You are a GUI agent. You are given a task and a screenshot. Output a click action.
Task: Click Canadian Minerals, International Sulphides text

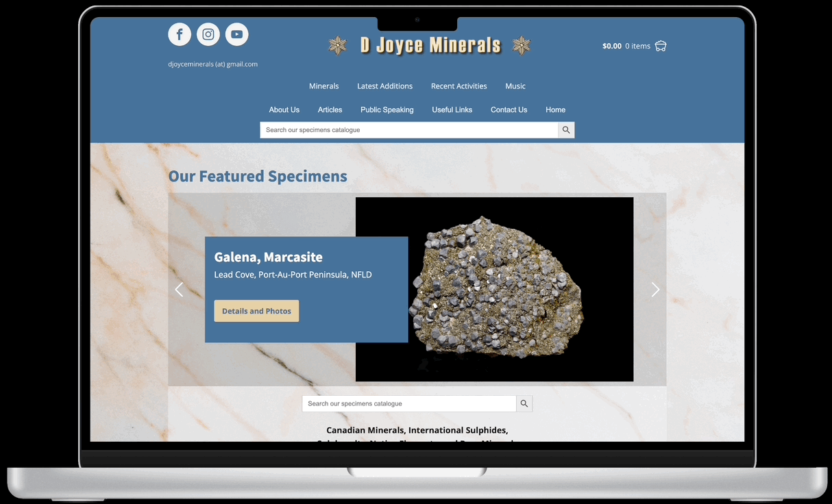(417, 430)
